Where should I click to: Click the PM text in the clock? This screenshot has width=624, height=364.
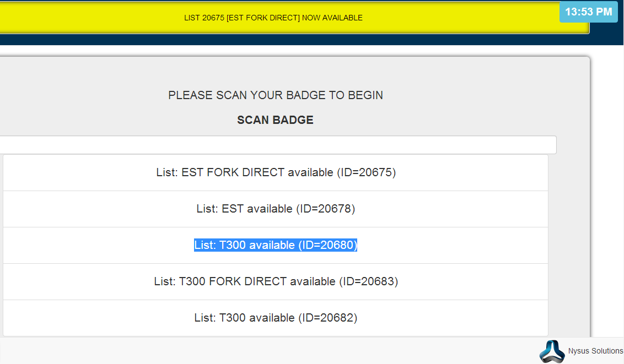pyautogui.click(x=603, y=12)
